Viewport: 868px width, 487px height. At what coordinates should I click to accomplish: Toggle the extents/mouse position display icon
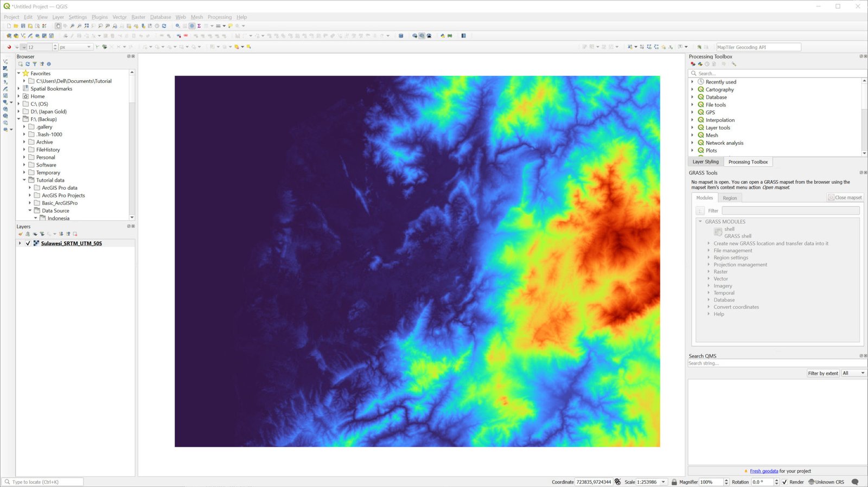(617, 482)
